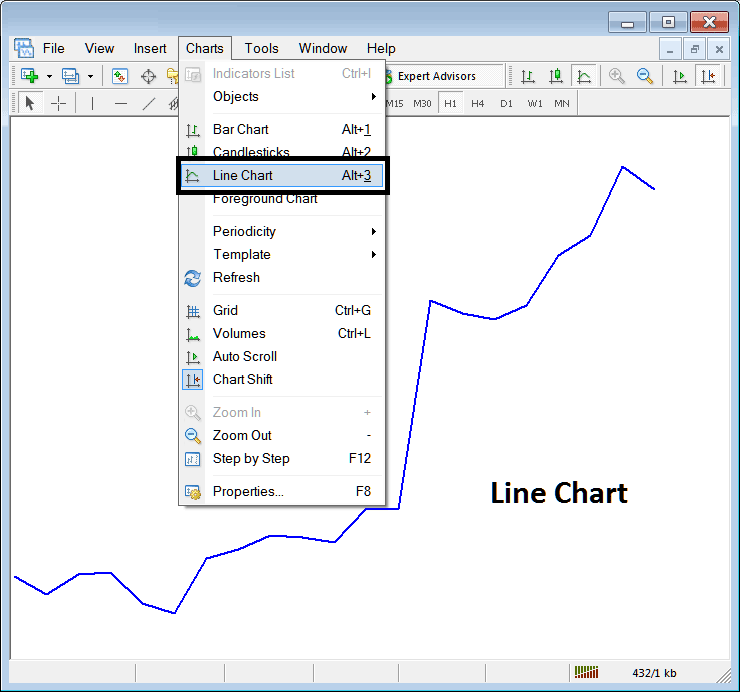
Task: Select the crosshair cursor tool
Action: (59, 103)
